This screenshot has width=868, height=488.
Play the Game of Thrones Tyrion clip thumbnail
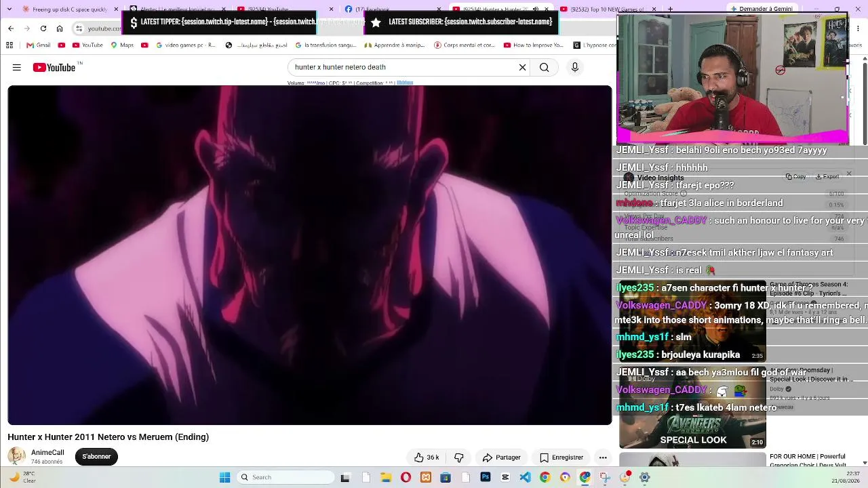point(692,321)
